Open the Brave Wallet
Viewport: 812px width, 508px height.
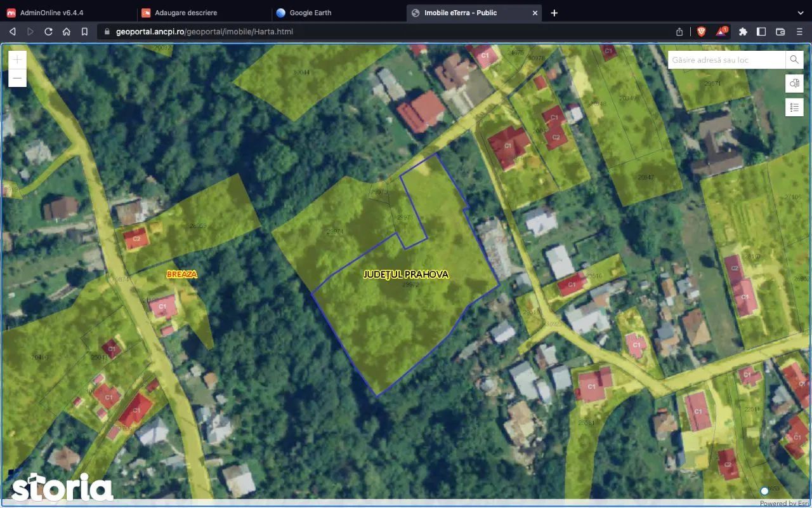tap(780, 31)
